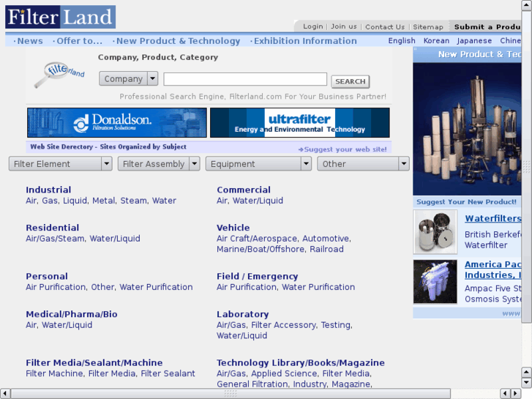The height and width of the screenshot is (399, 532).
Task: Click Filter Accessory under Laboratory
Action: pos(283,325)
